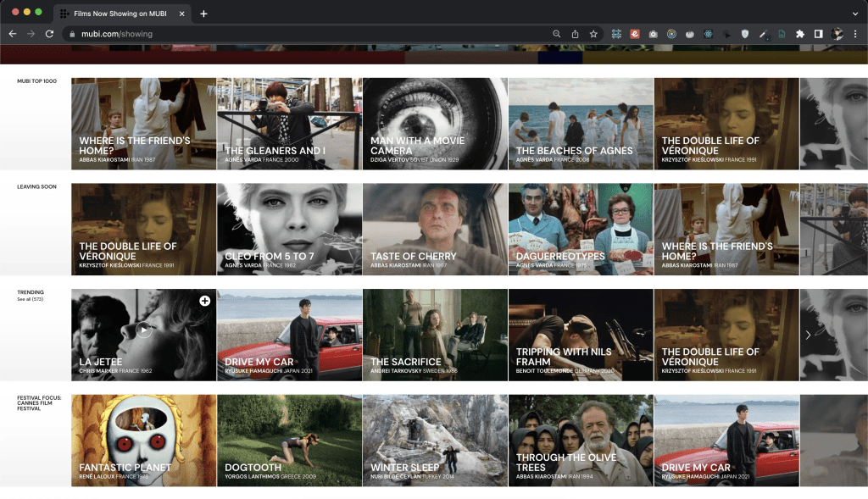Select the browser search icon

(556, 34)
